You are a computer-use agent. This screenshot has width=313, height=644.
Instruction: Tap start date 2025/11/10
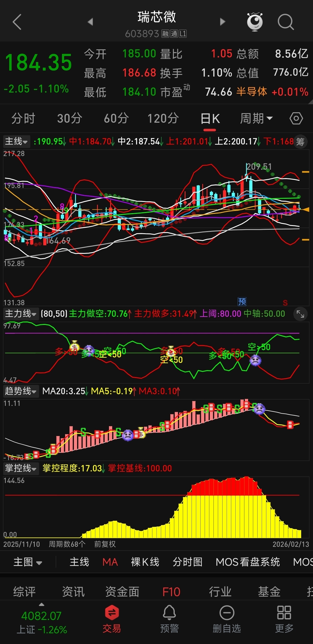click(x=22, y=544)
